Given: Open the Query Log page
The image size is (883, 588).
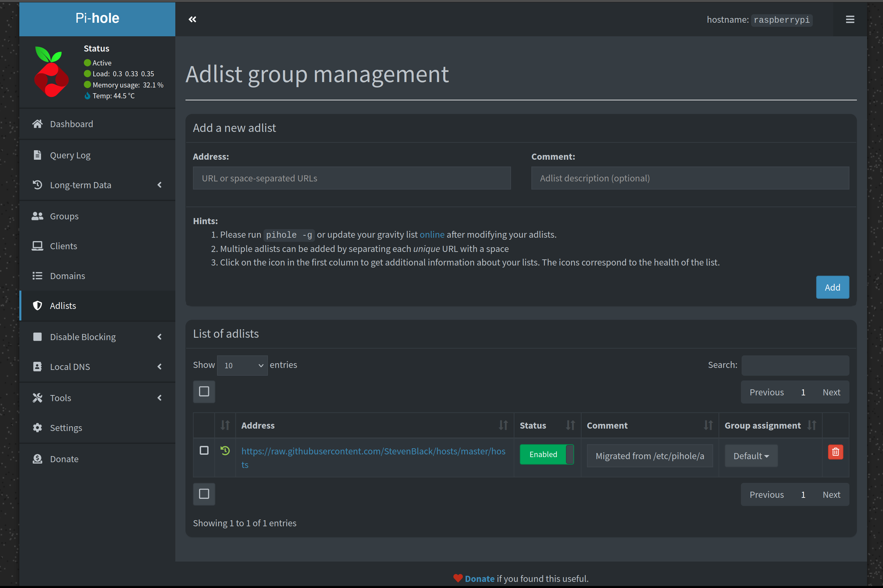Looking at the screenshot, I should pyautogui.click(x=70, y=155).
